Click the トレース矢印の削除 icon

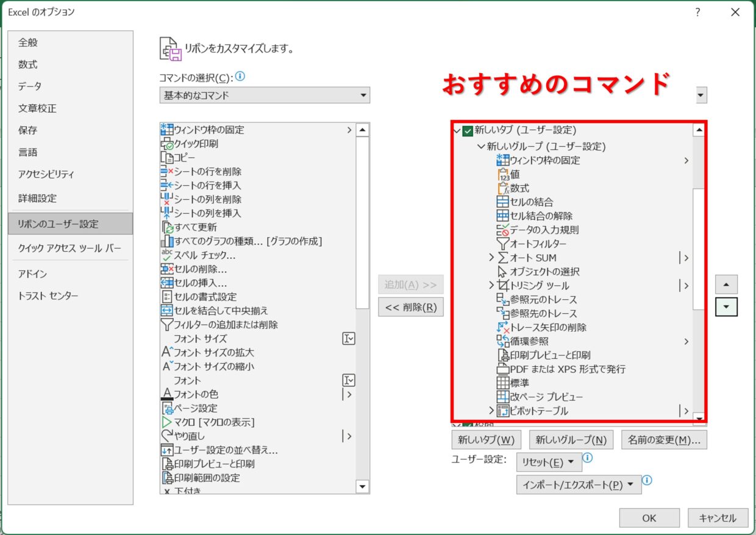(503, 327)
